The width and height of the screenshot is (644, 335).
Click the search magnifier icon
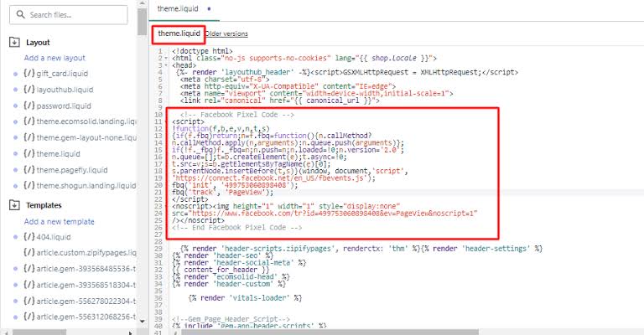tap(20, 14)
